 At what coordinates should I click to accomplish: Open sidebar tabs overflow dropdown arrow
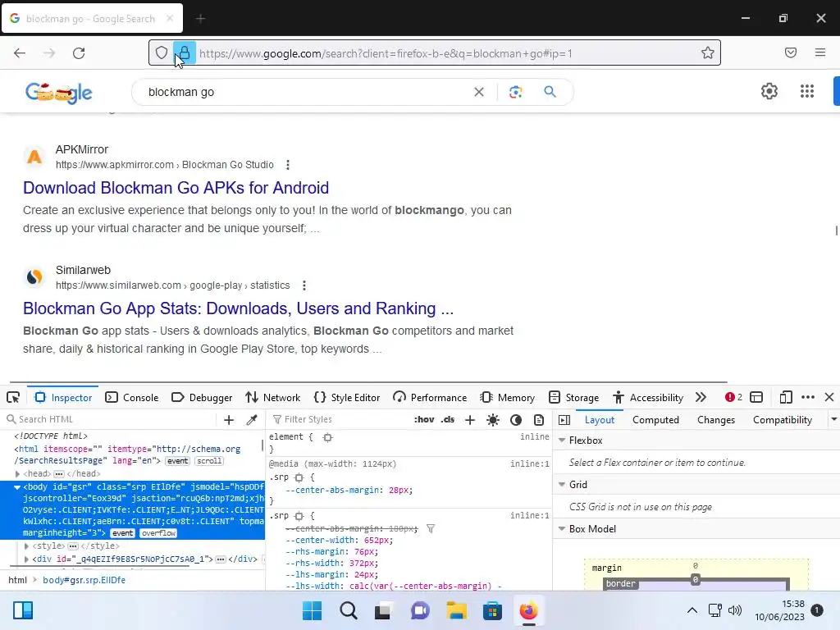tap(833, 419)
